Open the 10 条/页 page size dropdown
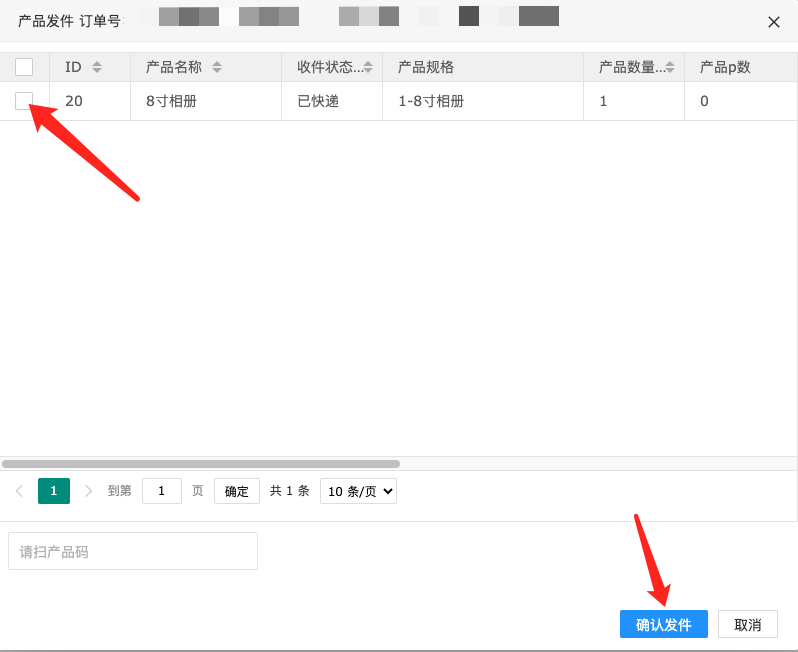The height and width of the screenshot is (652, 798). (358, 491)
